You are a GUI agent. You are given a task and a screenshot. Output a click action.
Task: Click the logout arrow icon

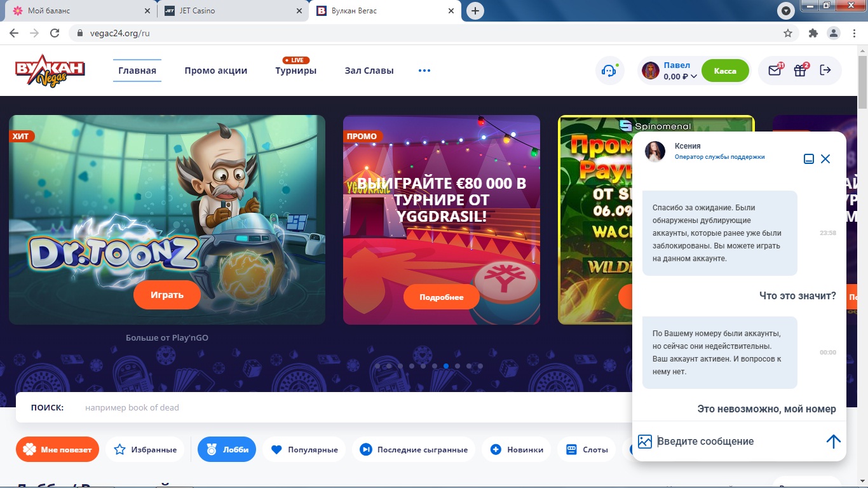pyautogui.click(x=825, y=70)
